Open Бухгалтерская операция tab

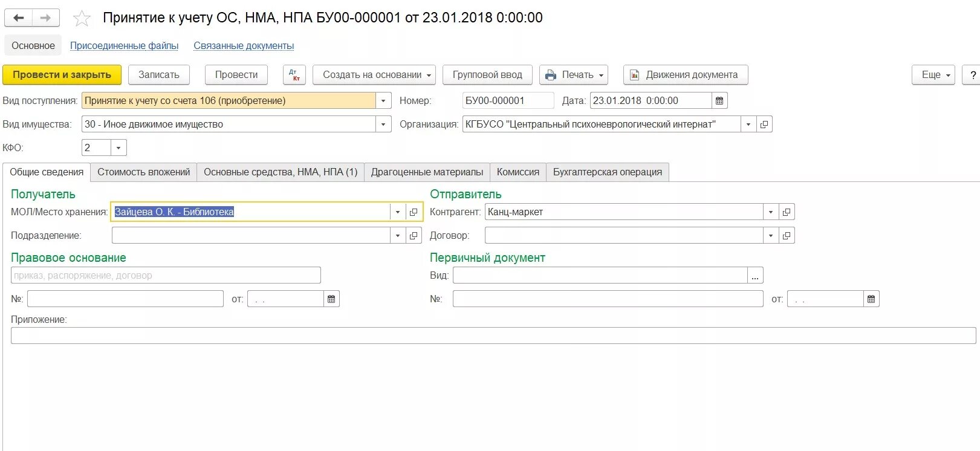point(608,172)
